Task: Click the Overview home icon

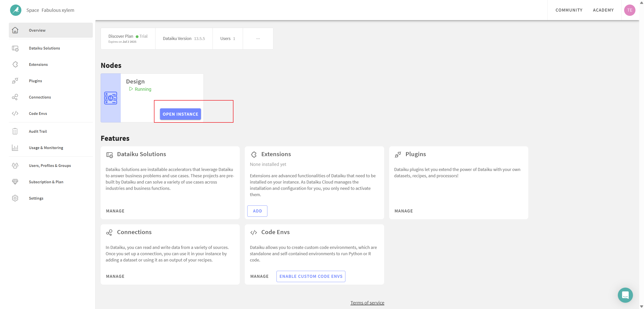Action: pyautogui.click(x=15, y=30)
